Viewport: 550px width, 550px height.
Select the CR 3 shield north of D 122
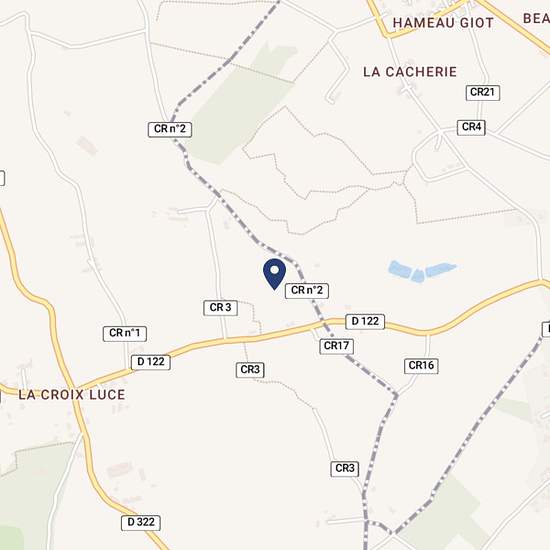[x=220, y=308]
